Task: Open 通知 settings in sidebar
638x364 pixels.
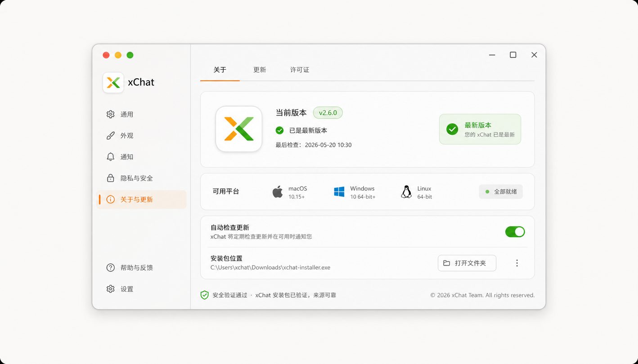Action: (x=142, y=157)
